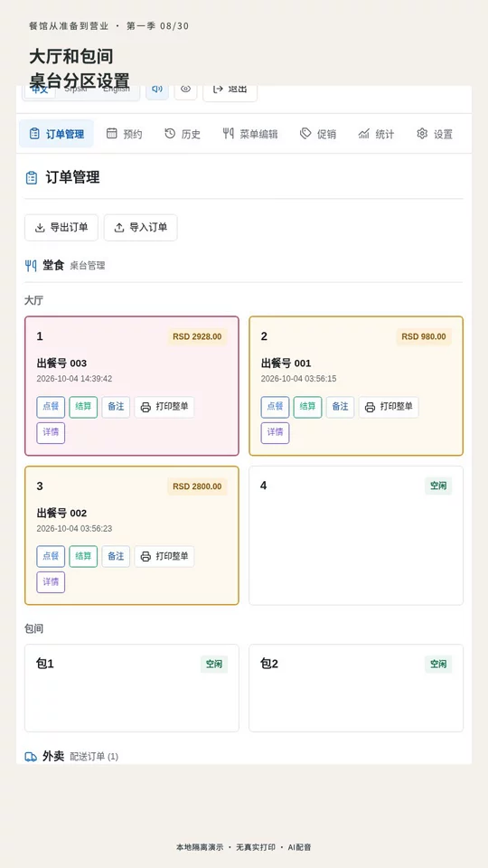Click the 出餐号 001 label
The width and height of the screenshot is (488, 868).
pos(286,363)
